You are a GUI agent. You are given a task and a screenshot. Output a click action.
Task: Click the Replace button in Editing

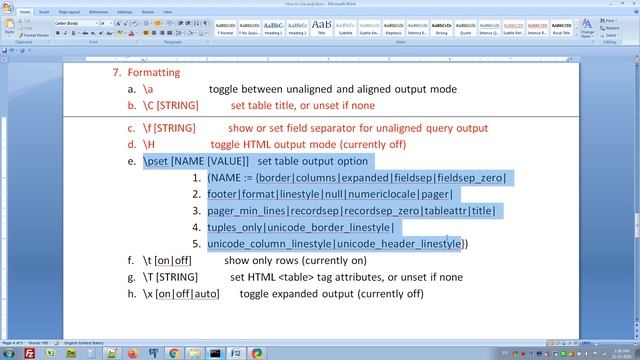click(610, 28)
